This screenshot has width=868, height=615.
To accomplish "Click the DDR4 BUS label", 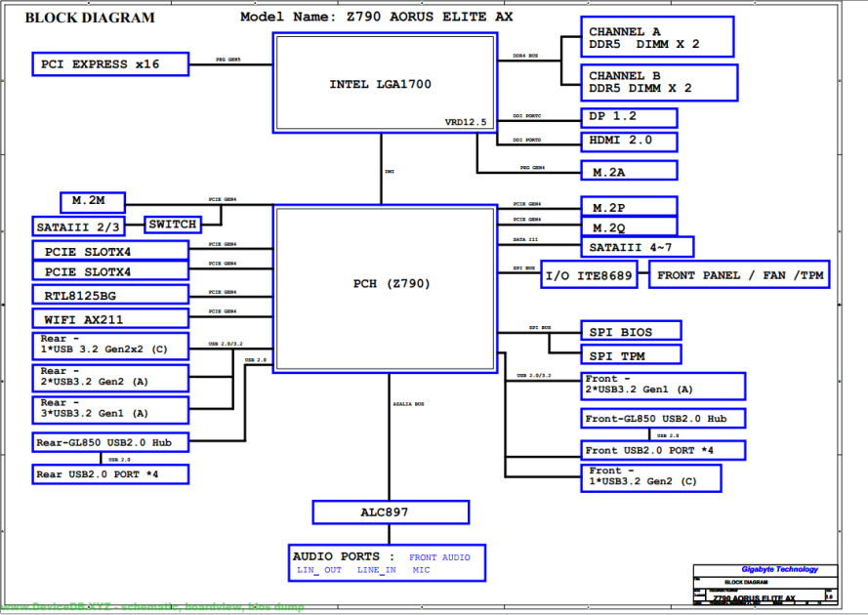I will (525, 56).
